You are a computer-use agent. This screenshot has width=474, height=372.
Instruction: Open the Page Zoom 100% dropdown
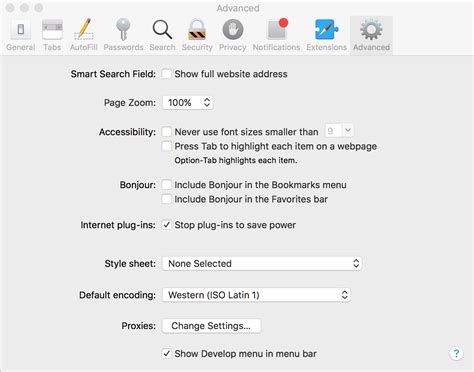[x=187, y=102]
